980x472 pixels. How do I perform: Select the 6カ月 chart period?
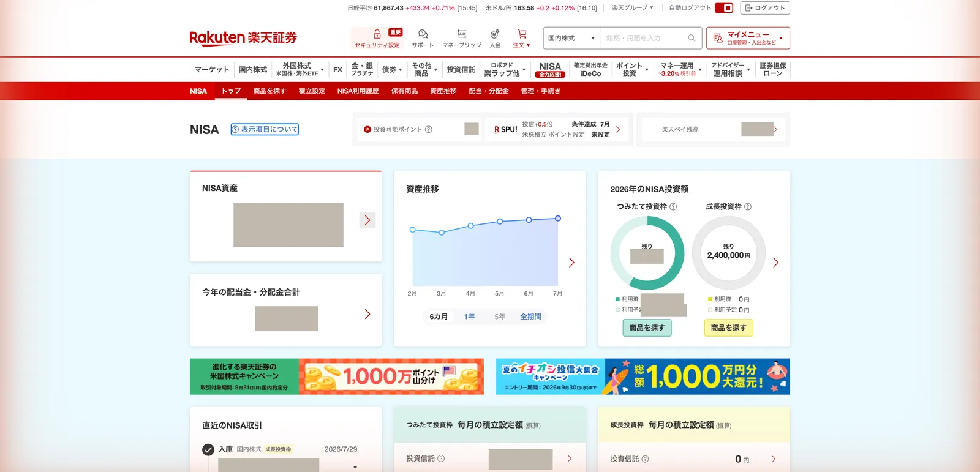(439, 317)
